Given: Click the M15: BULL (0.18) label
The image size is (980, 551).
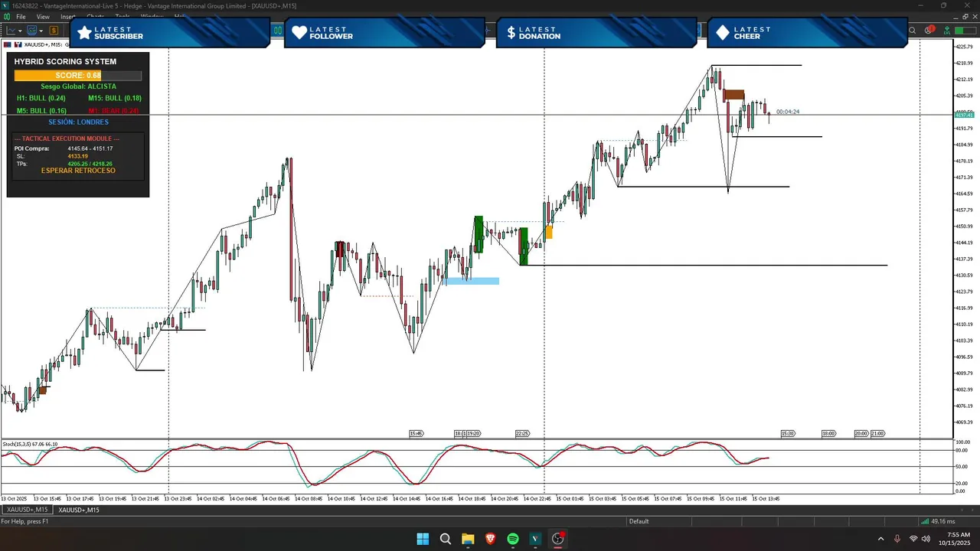Looking at the screenshot, I should [115, 98].
